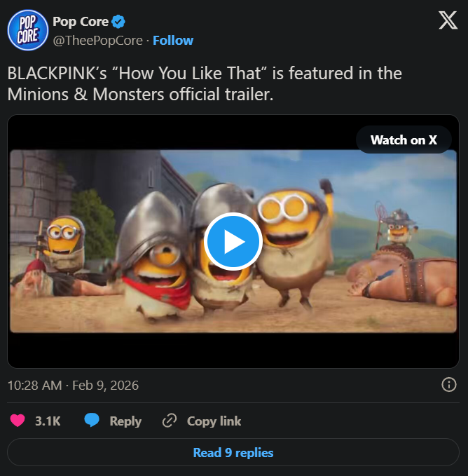Click the Copy link text
Screen dimensions: 468x476
pos(214,421)
